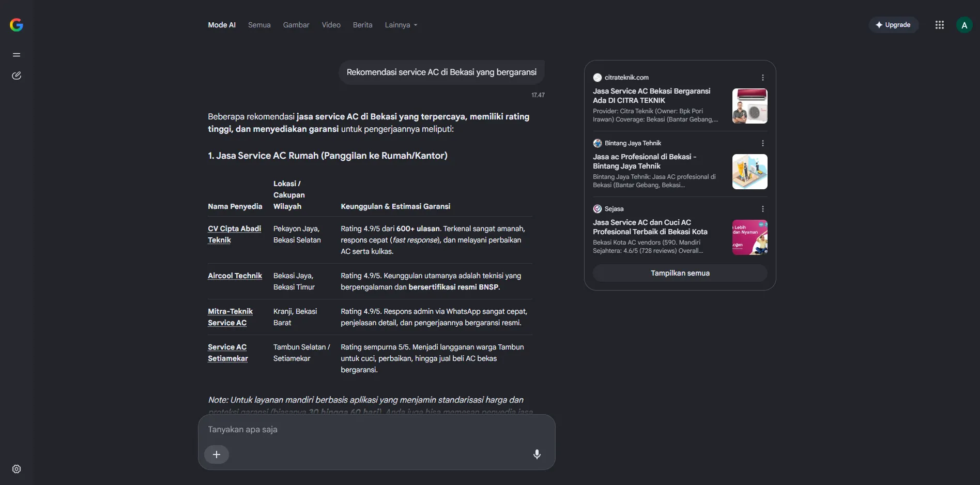
Task: Open Jasa ac Profesional di Bekasi result
Action: (x=645, y=161)
